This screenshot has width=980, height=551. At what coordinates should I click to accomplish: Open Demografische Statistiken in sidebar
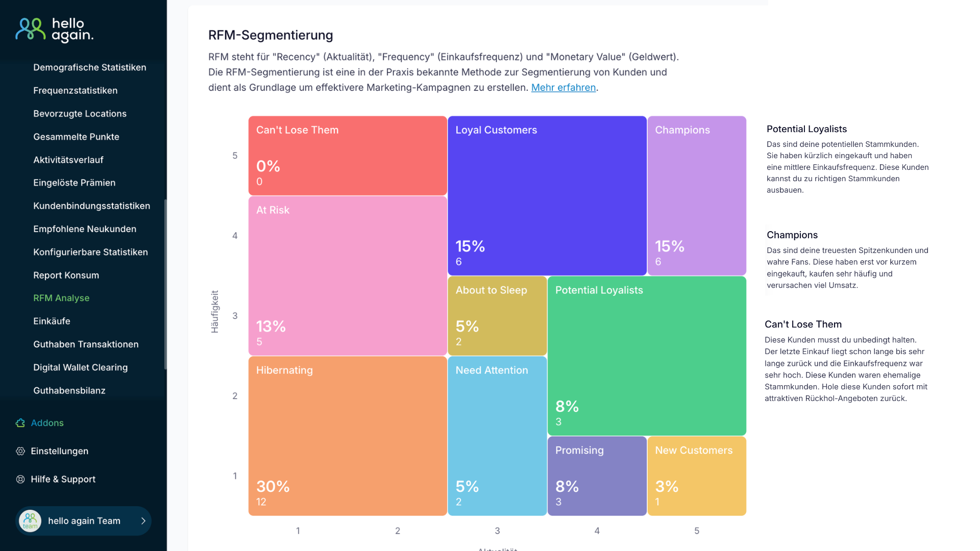tap(89, 67)
